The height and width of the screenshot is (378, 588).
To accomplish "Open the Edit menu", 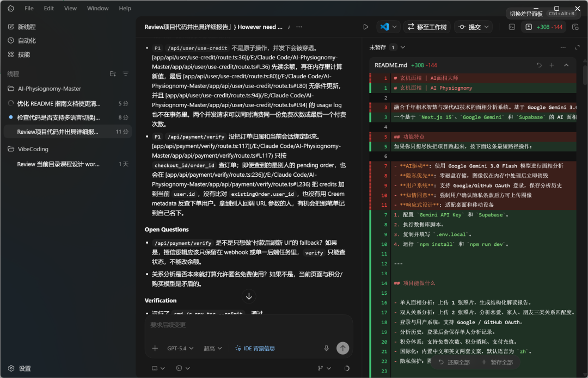I will click(x=49, y=8).
